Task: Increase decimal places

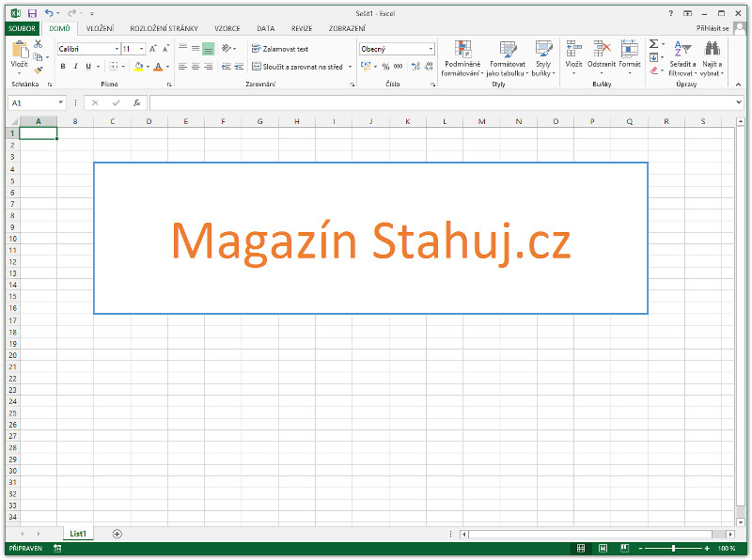Action: 415,67
